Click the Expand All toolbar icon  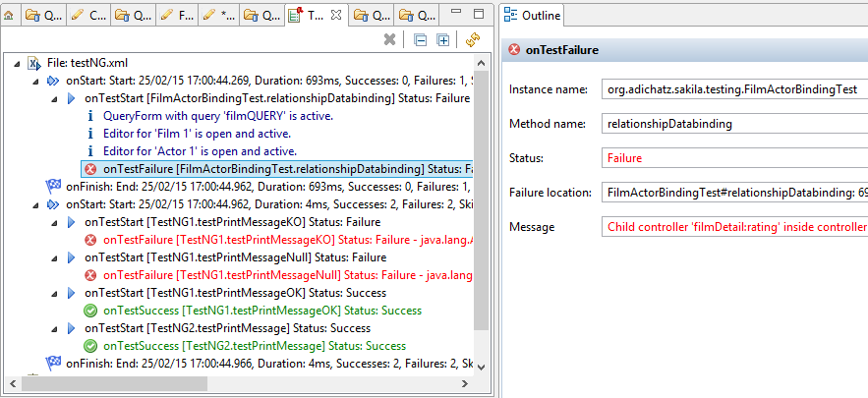443,40
